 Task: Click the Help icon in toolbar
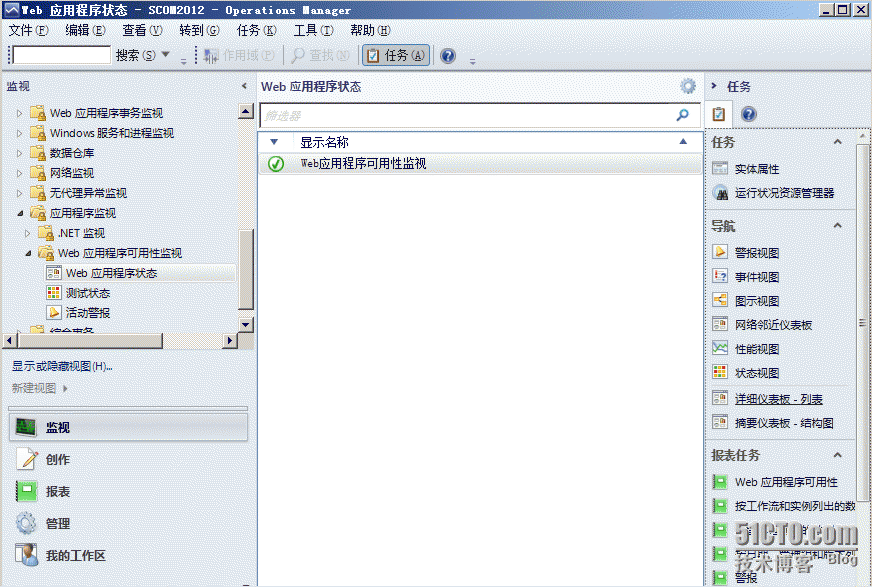pos(448,56)
